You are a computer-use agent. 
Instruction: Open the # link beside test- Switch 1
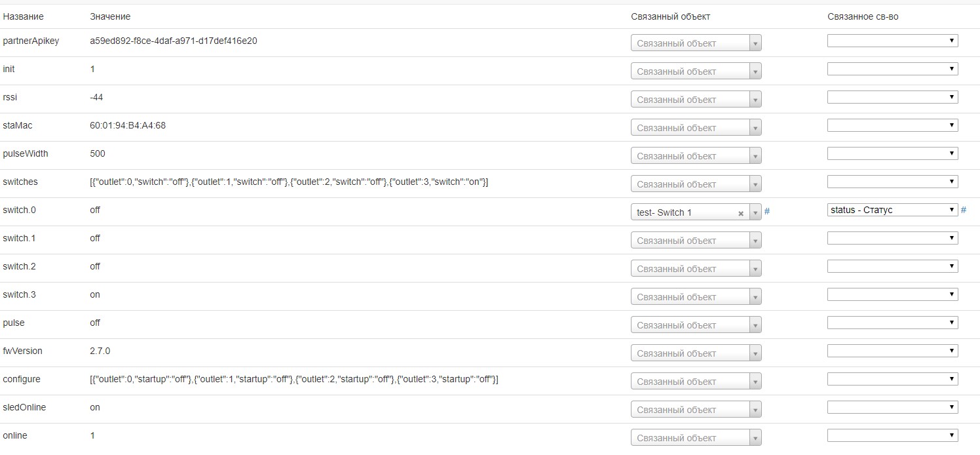pyautogui.click(x=767, y=212)
